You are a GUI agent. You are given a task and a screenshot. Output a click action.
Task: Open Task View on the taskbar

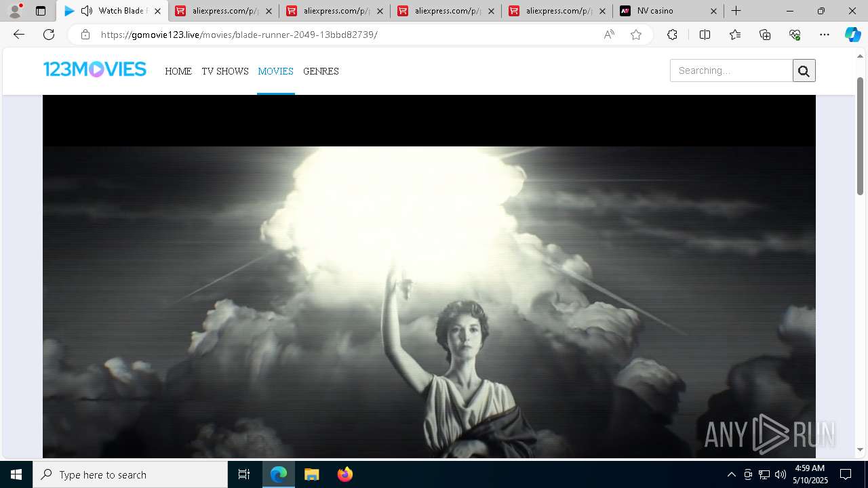pyautogui.click(x=244, y=474)
